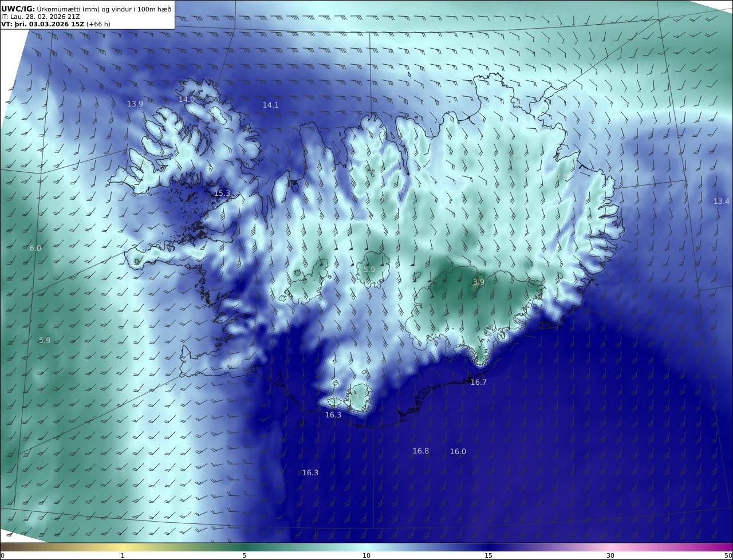Click the 13.4 value label
Screen dimensions: 733x560
[x=722, y=201]
